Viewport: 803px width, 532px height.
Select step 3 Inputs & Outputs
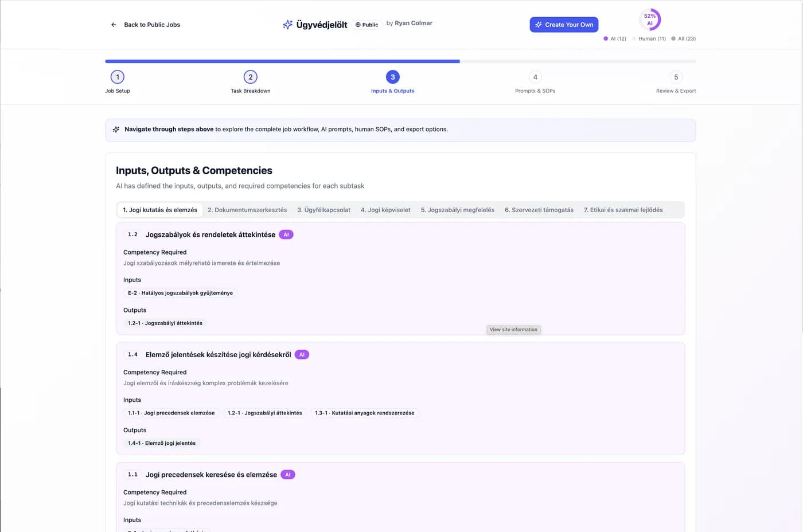tap(393, 82)
